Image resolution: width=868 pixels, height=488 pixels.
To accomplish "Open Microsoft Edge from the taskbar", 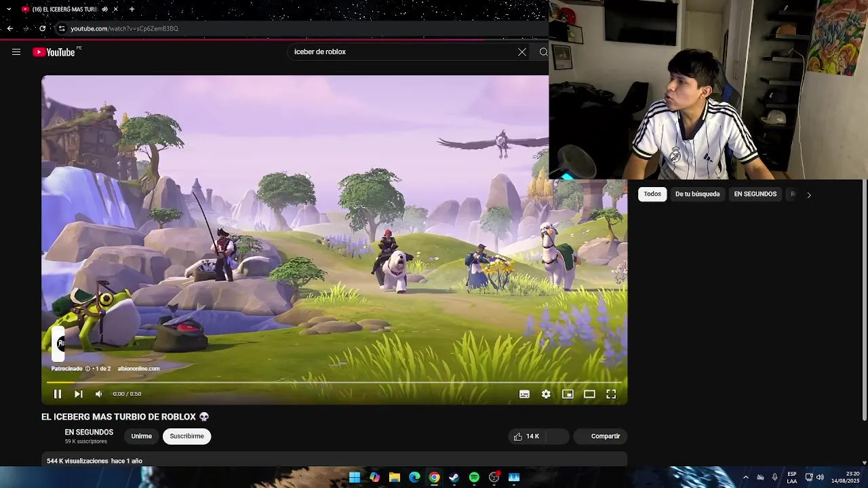I will [x=414, y=477].
